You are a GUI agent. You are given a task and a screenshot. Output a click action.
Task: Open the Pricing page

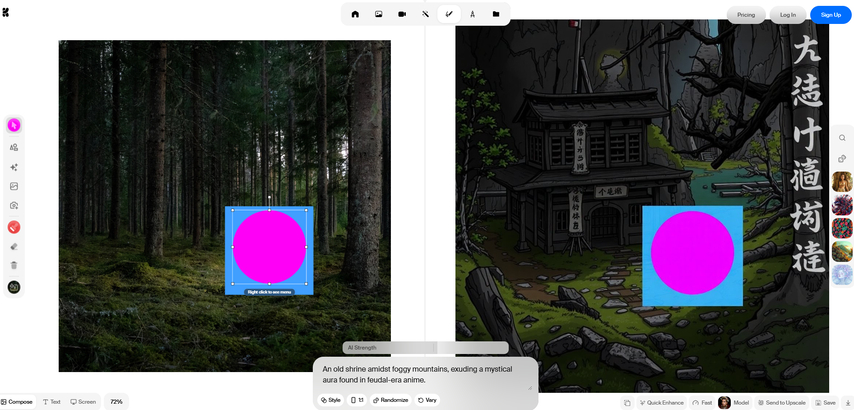(746, 14)
